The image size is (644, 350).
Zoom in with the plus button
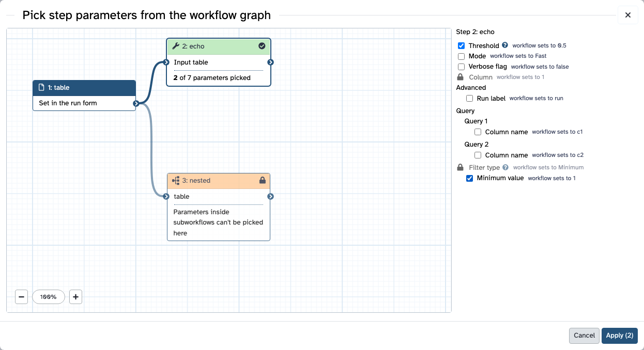click(75, 297)
